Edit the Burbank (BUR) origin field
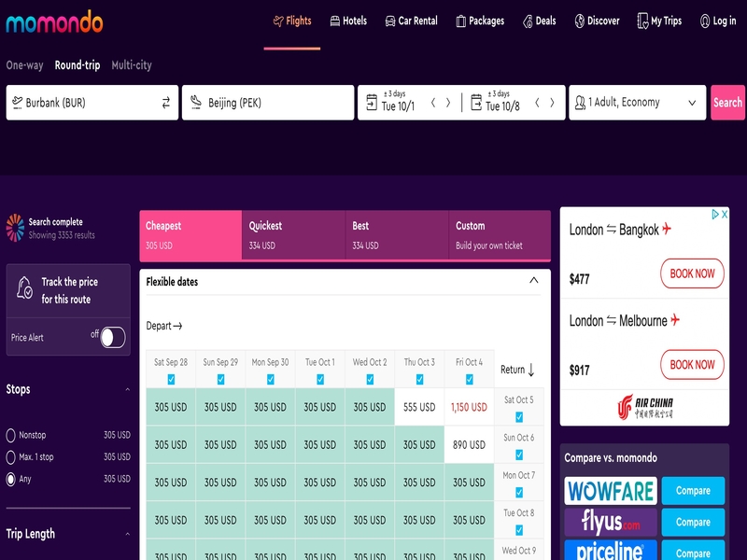 click(x=92, y=103)
